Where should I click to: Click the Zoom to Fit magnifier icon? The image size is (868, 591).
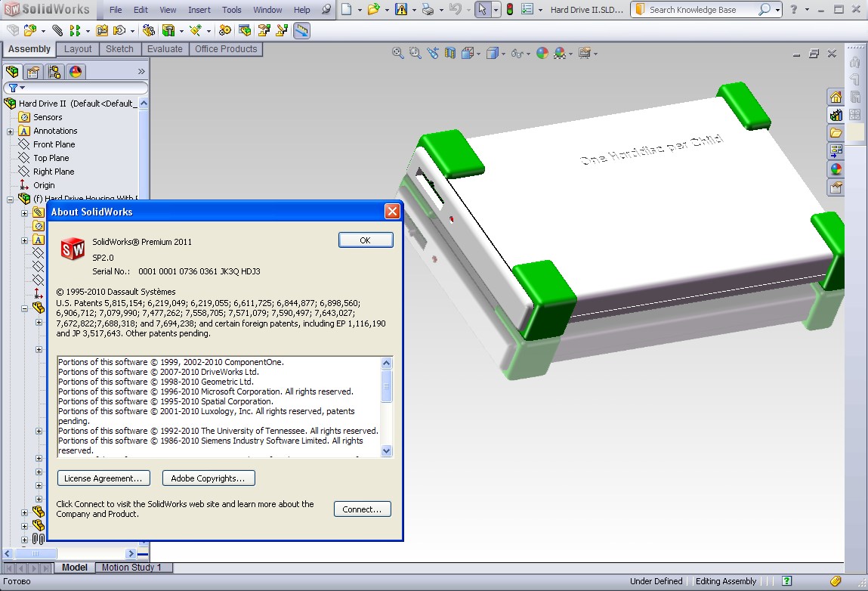point(397,53)
